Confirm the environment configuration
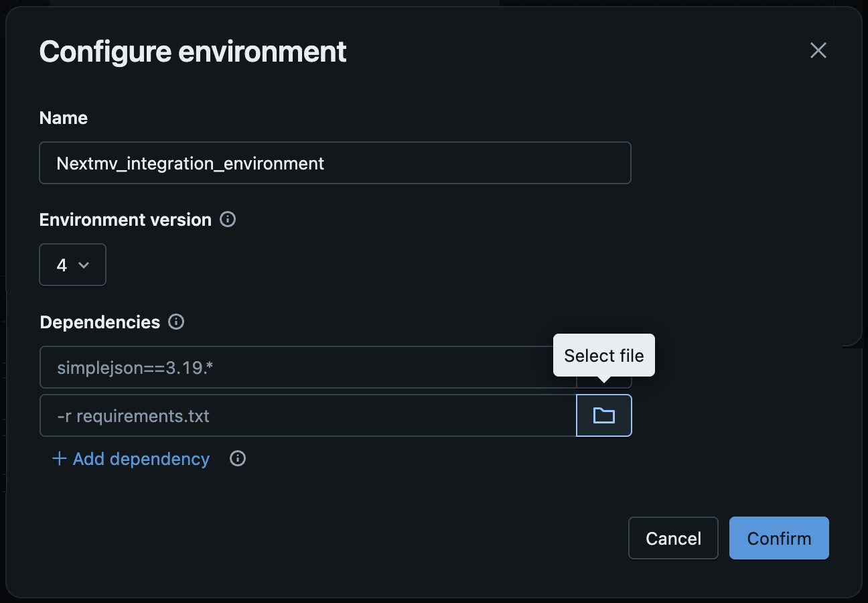Screen dimensions: 868x603 pyautogui.click(x=778, y=538)
